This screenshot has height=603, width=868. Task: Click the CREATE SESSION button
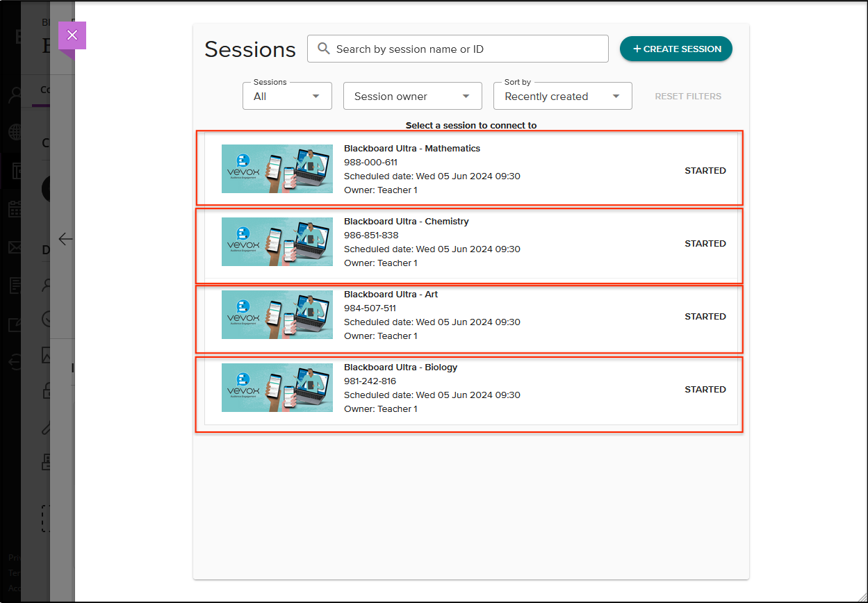[675, 49]
